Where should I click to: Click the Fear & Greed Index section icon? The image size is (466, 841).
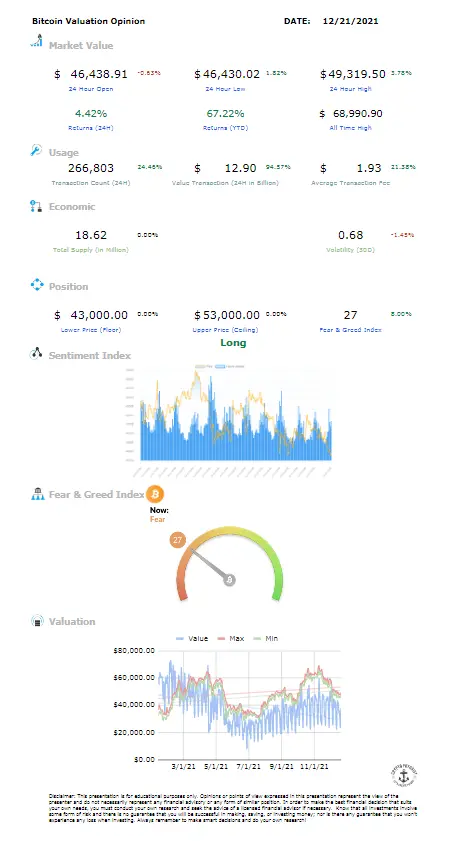(37, 494)
